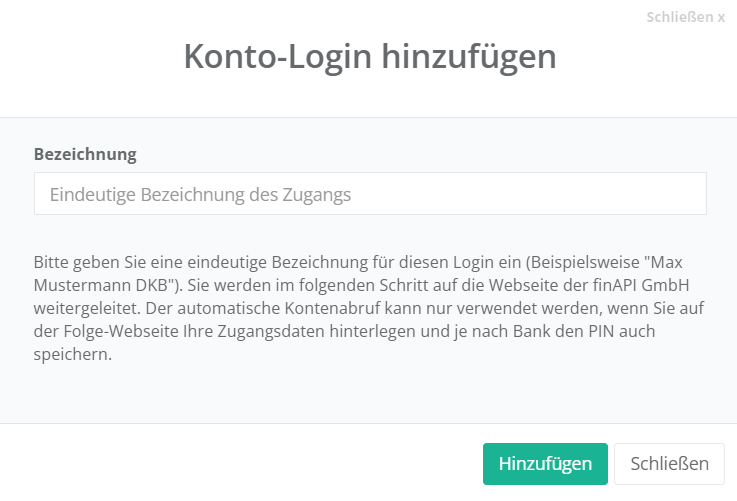The image size is (737, 501).
Task: Dismiss the dialog using footer Schließen
Action: click(x=669, y=464)
